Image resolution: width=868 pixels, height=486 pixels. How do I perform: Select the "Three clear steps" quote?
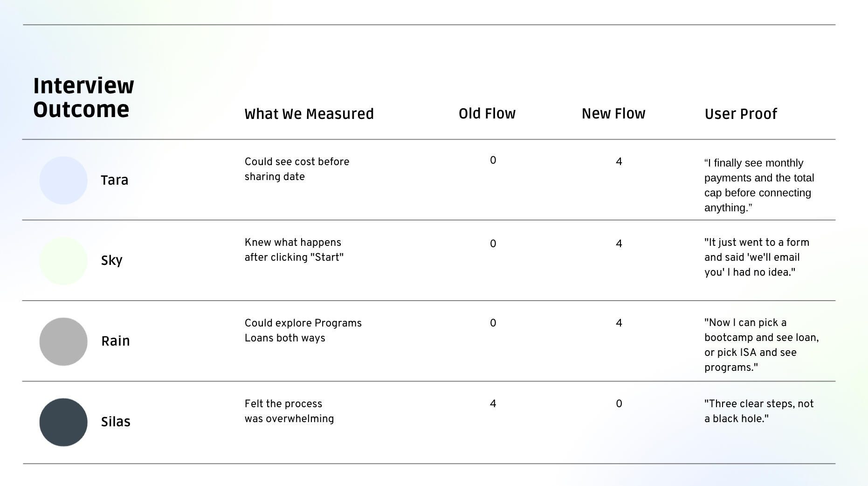(x=759, y=411)
